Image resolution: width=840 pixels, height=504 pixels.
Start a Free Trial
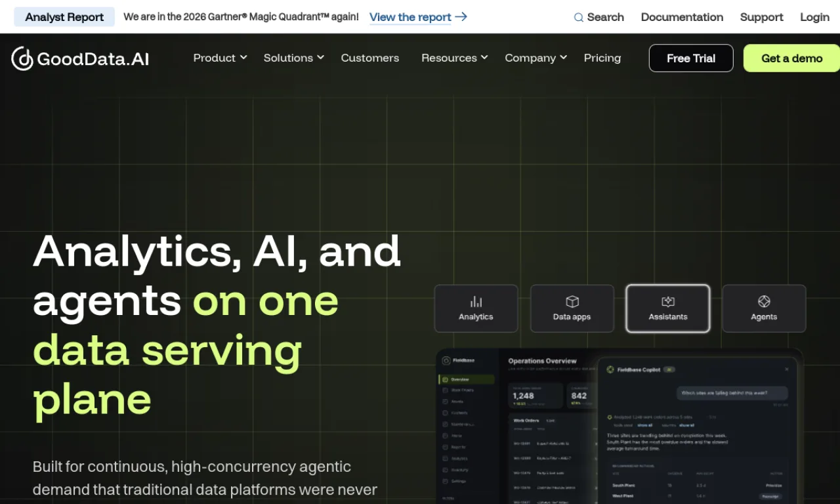pyautogui.click(x=691, y=58)
